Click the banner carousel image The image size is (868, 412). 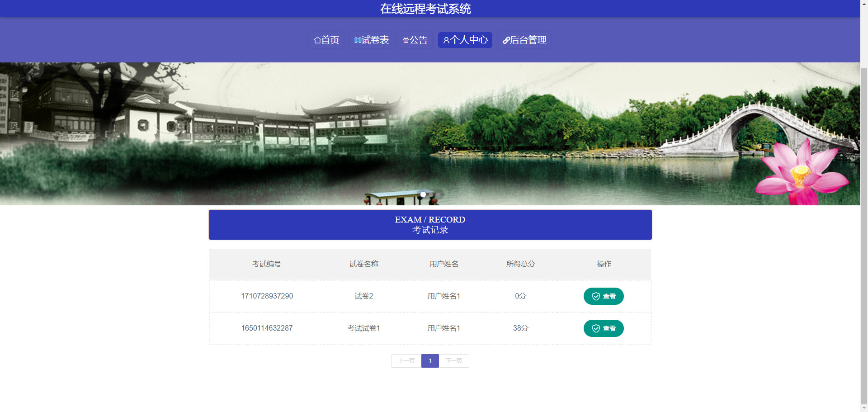[430, 134]
